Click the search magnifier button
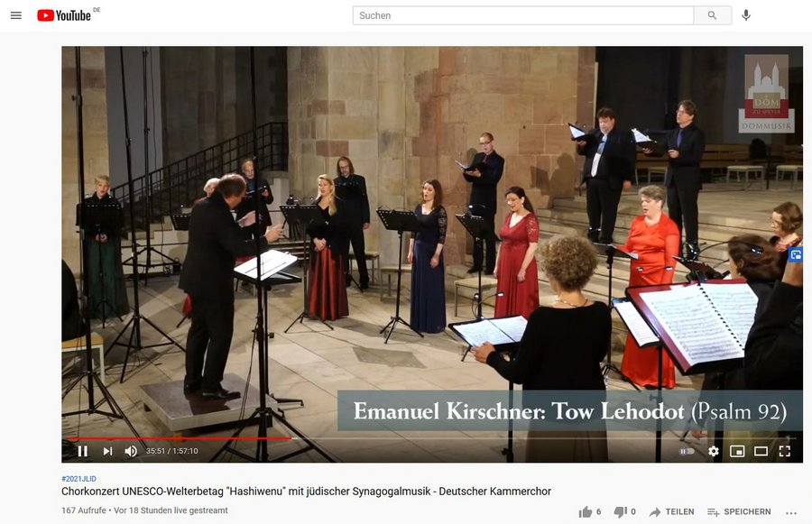This screenshot has width=812, height=524. coord(713,15)
